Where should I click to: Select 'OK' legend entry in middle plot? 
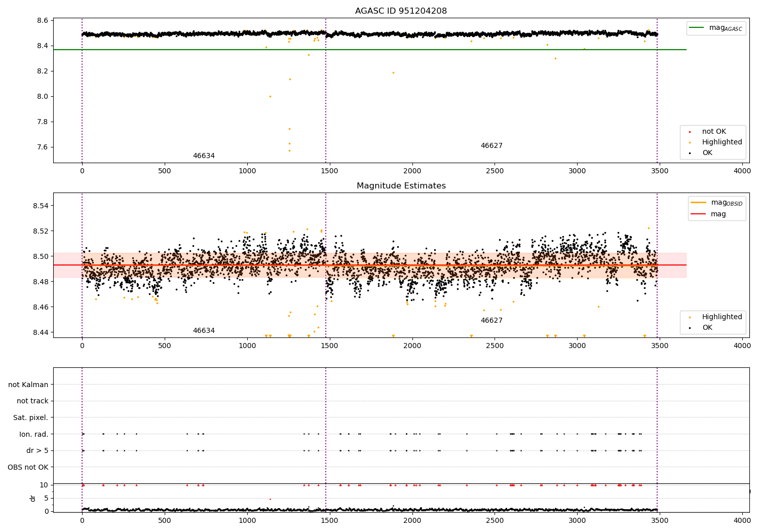(x=707, y=328)
